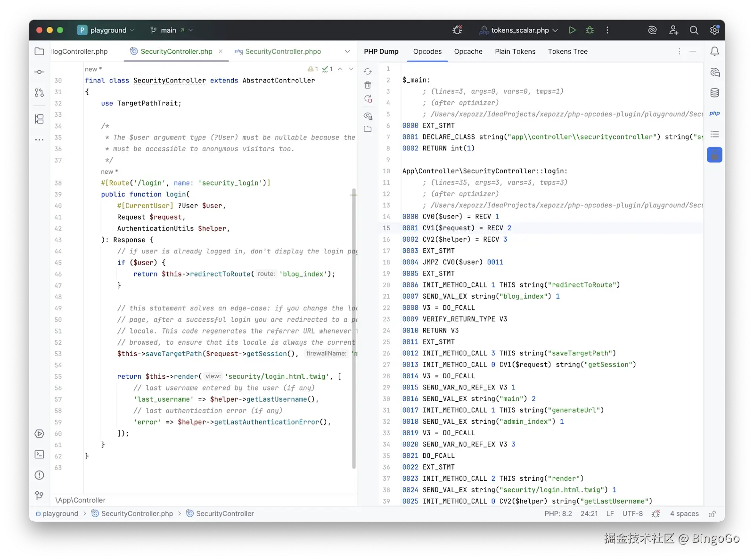Open the Database tool window icon
This screenshot has height=560, width=754.
click(x=714, y=93)
